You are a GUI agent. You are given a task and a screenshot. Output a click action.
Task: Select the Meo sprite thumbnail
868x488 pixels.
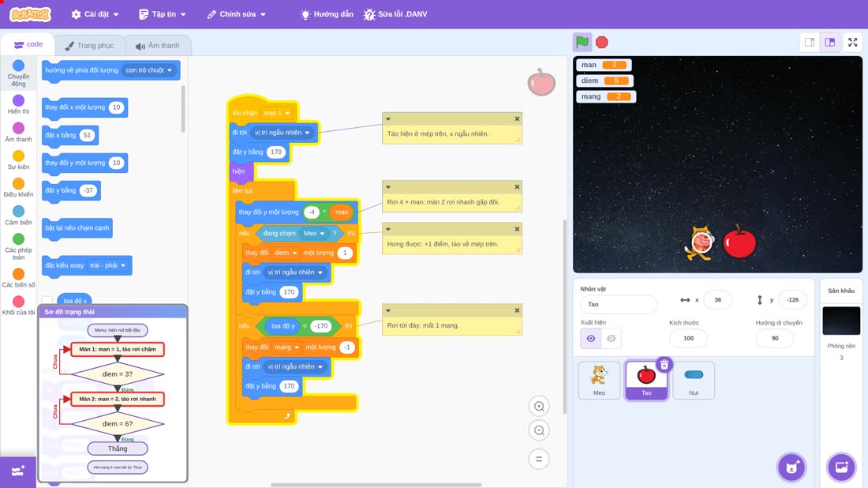coord(599,380)
